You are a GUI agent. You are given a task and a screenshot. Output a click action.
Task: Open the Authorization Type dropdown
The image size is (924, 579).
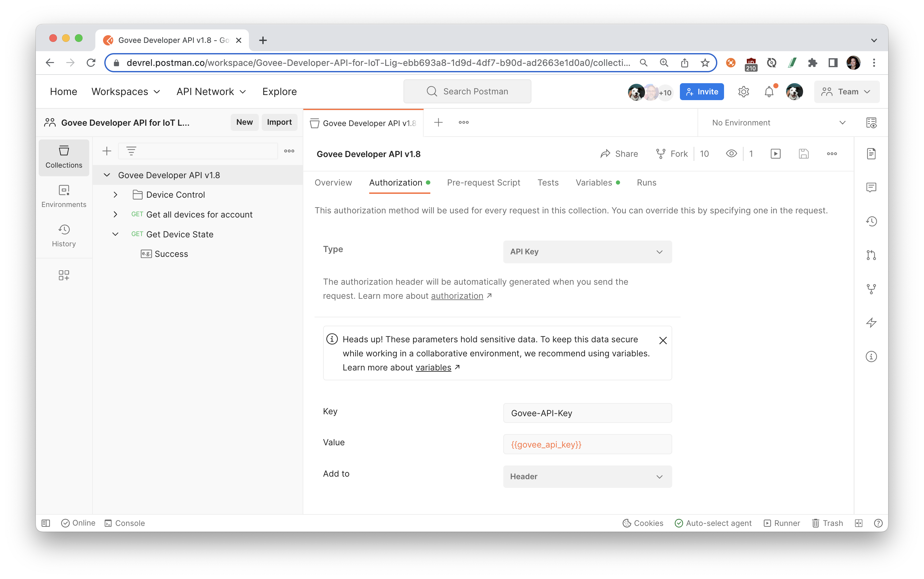pos(587,251)
